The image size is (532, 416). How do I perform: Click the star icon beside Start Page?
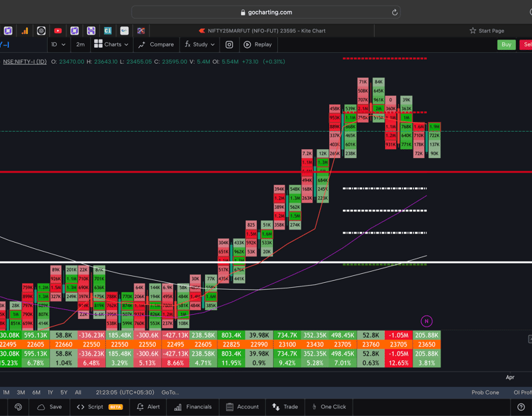point(472,31)
